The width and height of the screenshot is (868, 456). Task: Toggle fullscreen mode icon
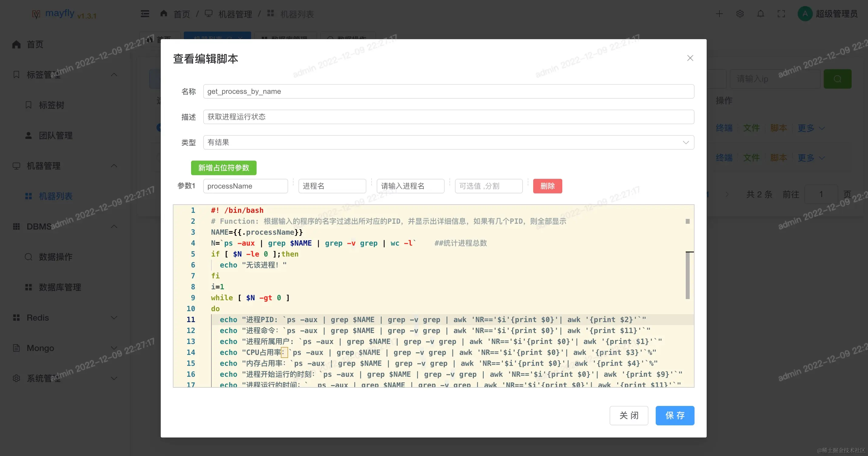coord(781,14)
